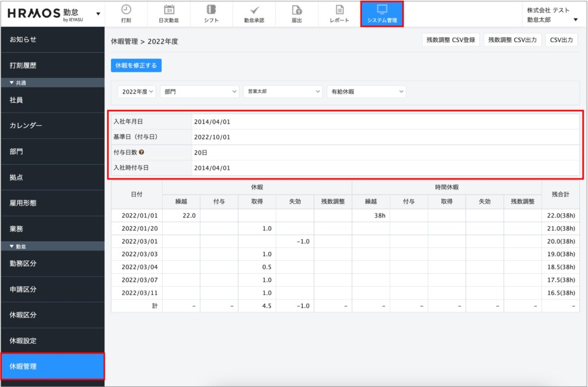Expand the 部門 department dropdown

tap(199, 92)
